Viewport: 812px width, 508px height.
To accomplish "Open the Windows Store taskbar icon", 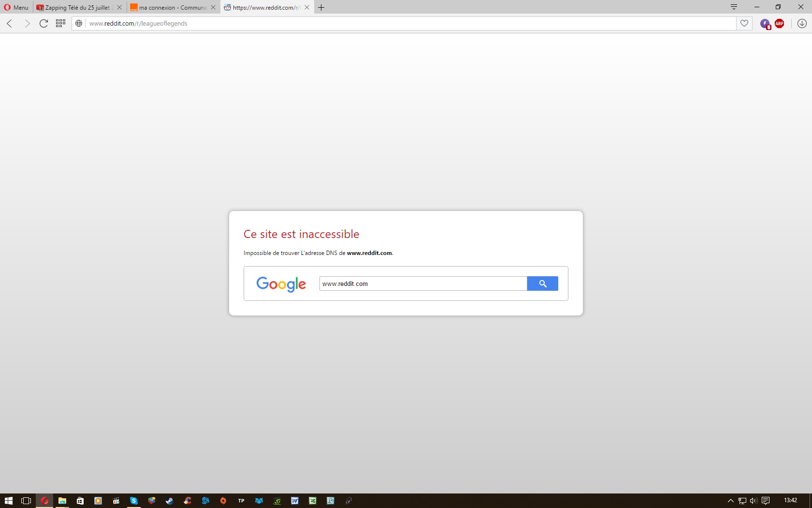I will pos(80,501).
